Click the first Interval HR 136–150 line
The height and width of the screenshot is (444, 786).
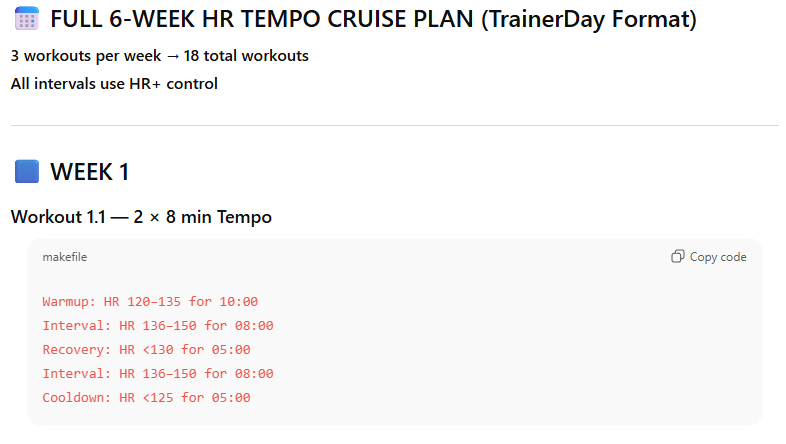157,325
